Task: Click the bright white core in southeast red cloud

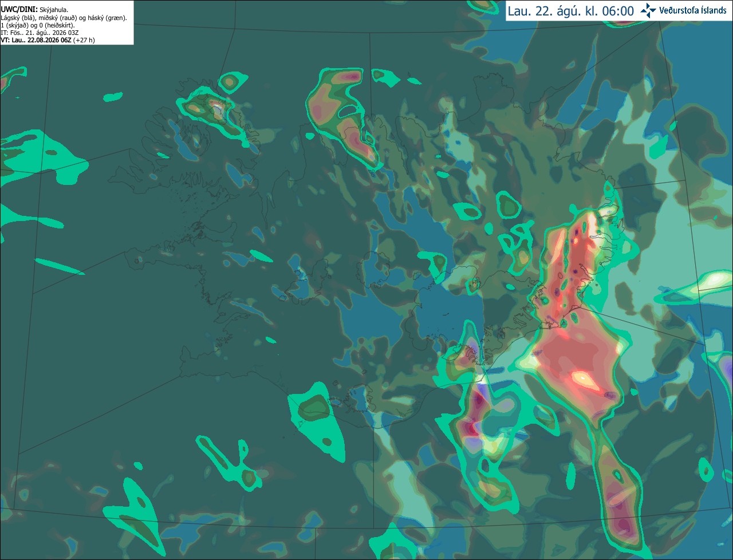Action: pyautogui.click(x=584, y=378)
